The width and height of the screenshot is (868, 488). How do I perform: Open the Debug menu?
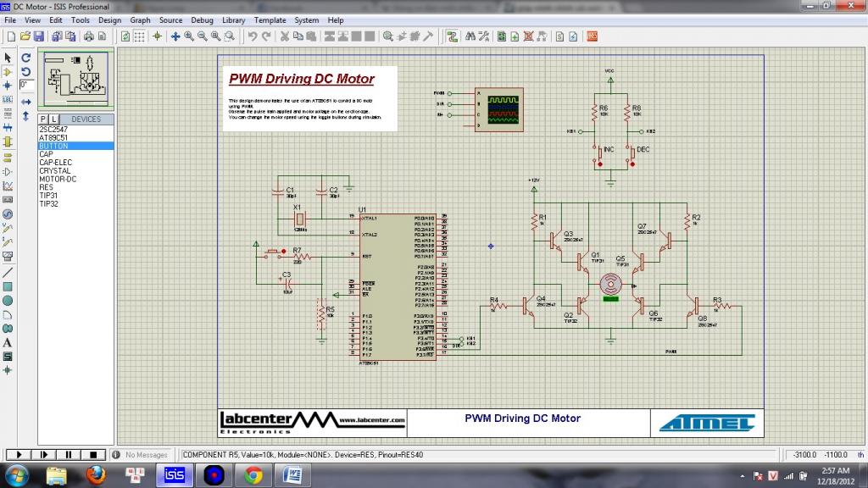click(x=202, y=19)
